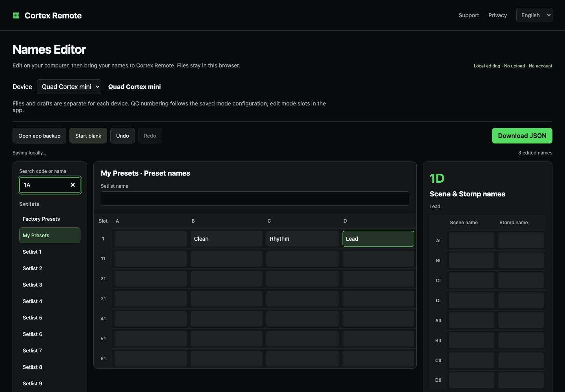Click the Setlist name input field
This screenshot has width=565, height=392.
click(x=255, y=198)
